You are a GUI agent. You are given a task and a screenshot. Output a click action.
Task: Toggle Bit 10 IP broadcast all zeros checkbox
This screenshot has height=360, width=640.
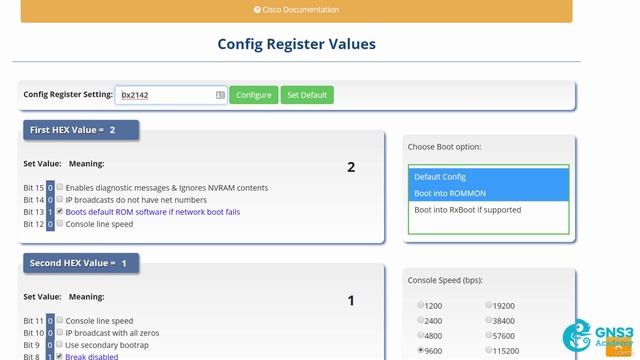click(x=60, y=332)
